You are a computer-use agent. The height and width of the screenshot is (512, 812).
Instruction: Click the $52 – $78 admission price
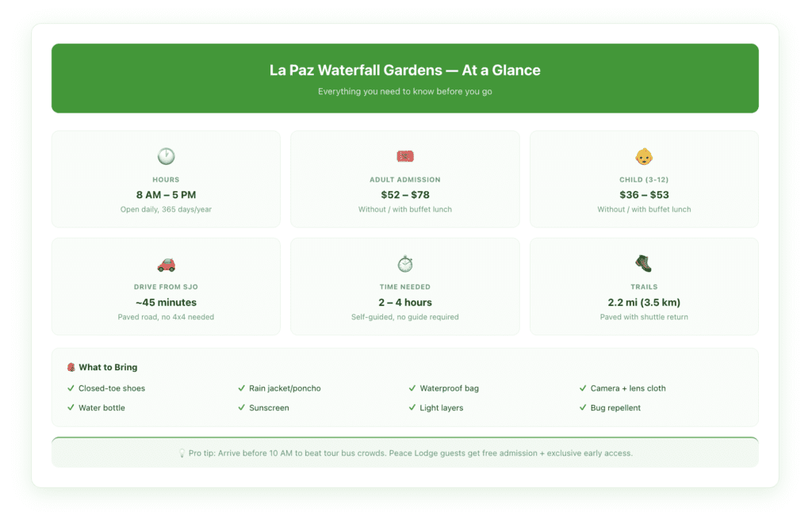pyautogui.click(x=404, y=194)
